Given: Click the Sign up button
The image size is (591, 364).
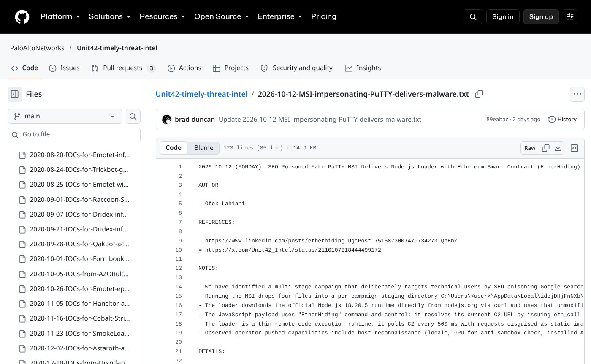Looking at the screenshot, I should 541,17.
